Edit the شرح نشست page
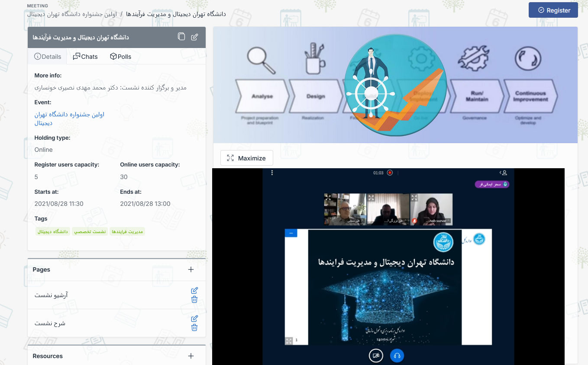The image size is (588, 365). point(194,318)
